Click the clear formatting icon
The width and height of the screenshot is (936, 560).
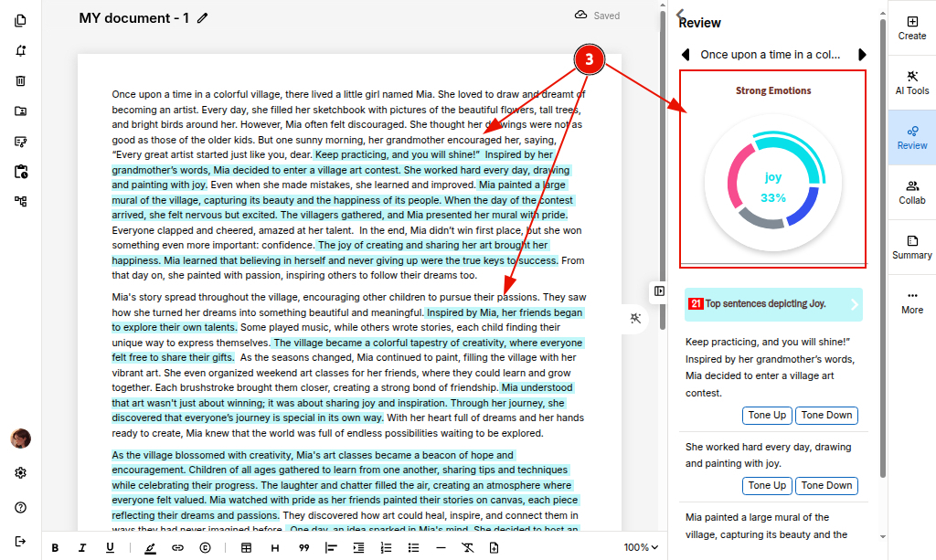click(x=467, y=548)
